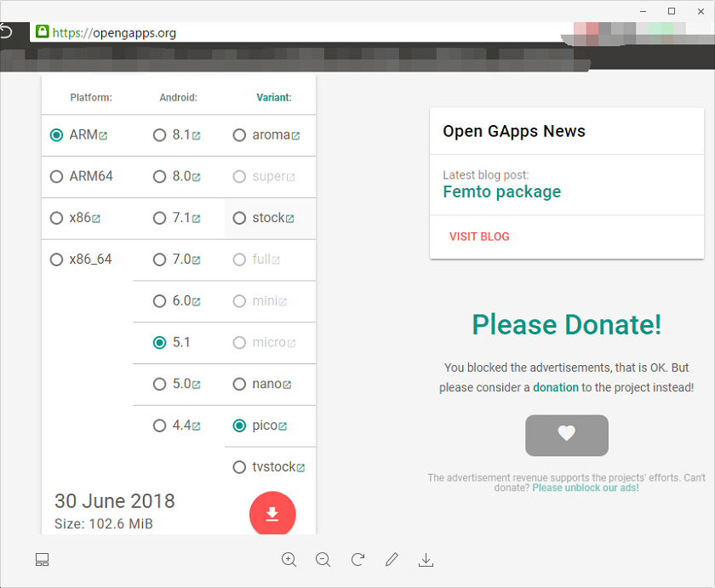The height and width of the screenshot is (588, 715).
Task: Choose Android 7.0 radio button
Action: pos(160,260)
